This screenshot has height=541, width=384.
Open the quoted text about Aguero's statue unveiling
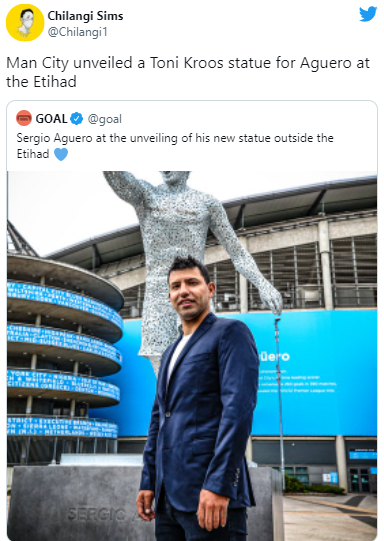pos(175,146)
